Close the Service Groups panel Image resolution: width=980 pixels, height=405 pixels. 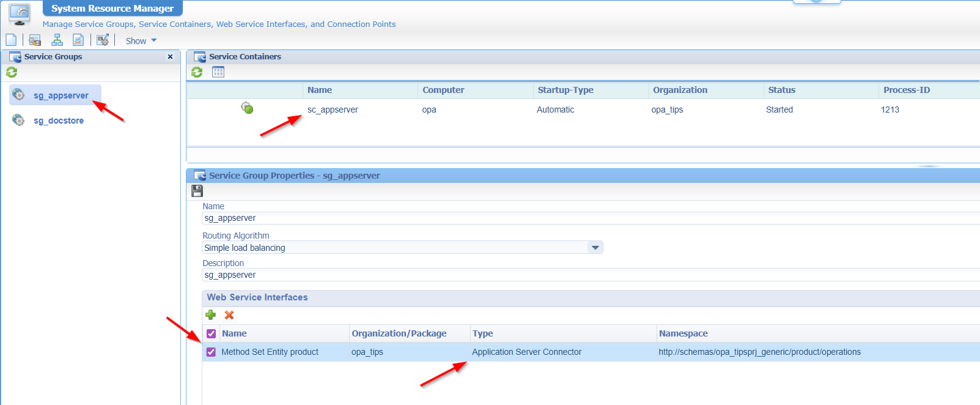tap(170, 57)
